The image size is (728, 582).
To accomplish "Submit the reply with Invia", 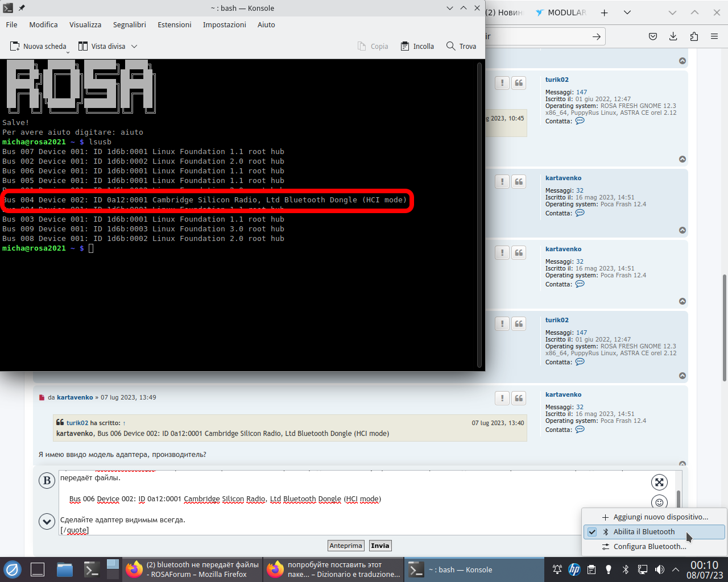I will 380,546.
